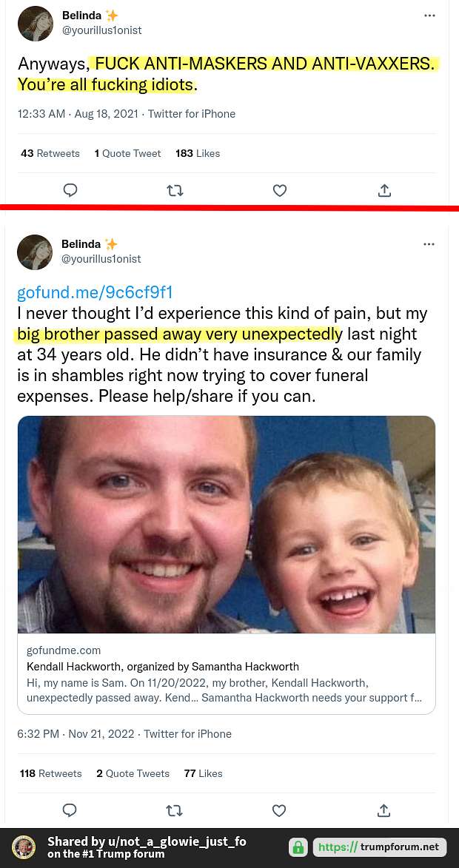This screenshot has height=868, width=459.
Task: Open the GoFundMe preview card photo
Action: (227, 524)
